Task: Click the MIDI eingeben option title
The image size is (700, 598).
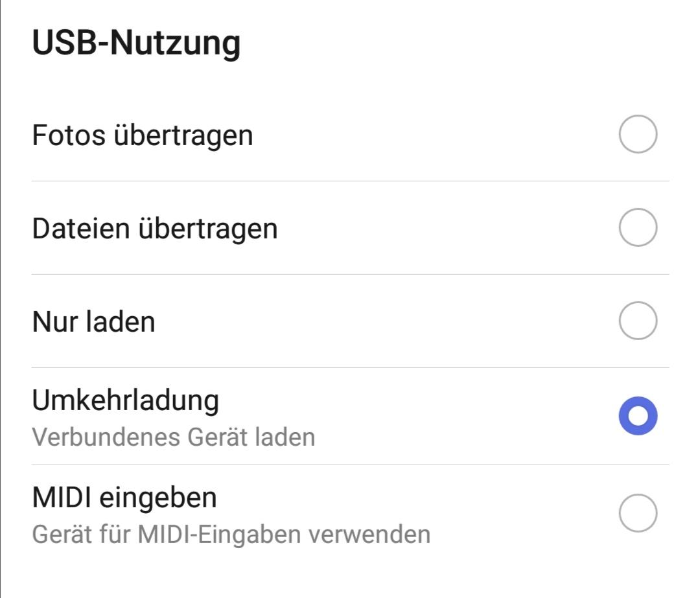Action: pos(124,498)
